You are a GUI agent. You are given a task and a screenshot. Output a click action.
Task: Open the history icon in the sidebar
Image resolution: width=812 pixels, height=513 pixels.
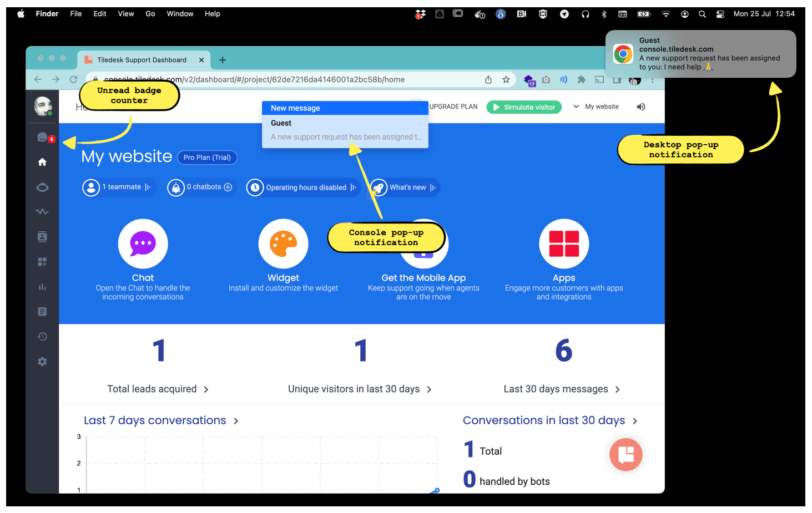[42, 337]
